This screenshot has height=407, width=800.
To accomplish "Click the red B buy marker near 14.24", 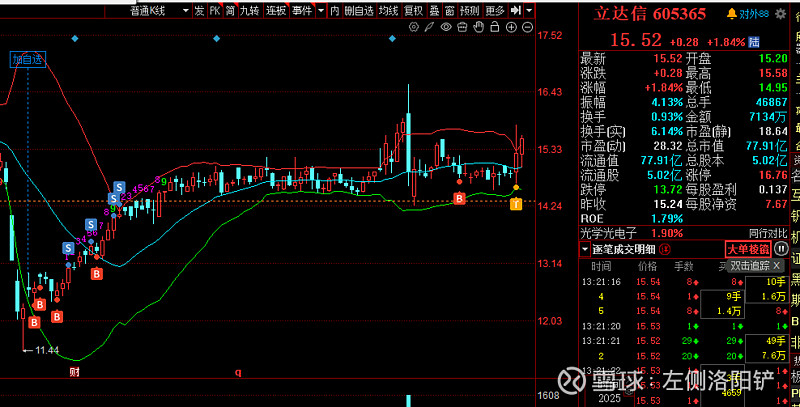I will coord(459,199).
